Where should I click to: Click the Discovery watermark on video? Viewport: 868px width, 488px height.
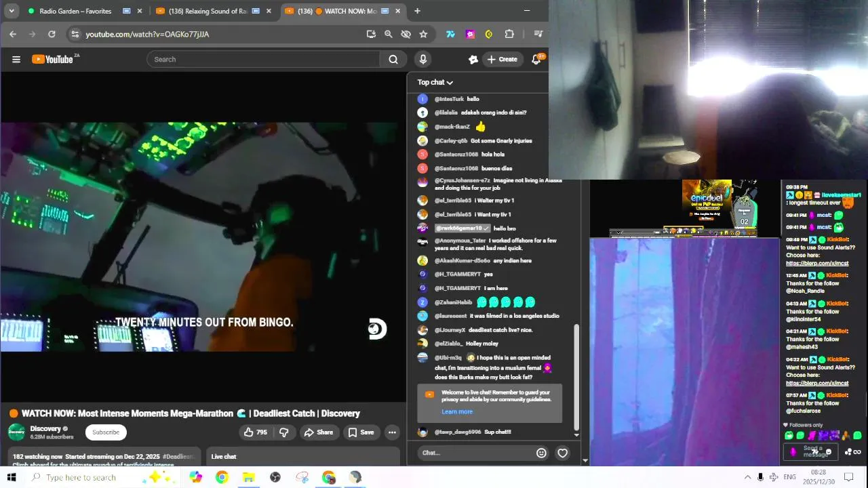tap(377, 329)
